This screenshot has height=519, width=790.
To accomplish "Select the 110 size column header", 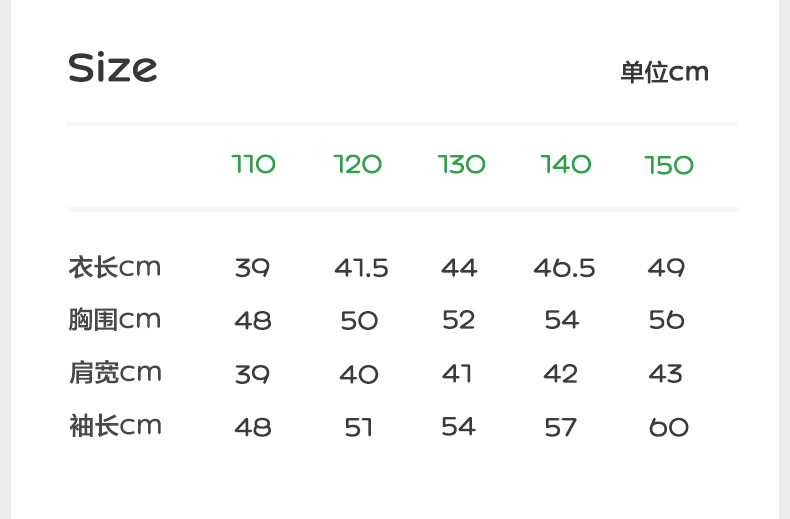I will point(253,164).
